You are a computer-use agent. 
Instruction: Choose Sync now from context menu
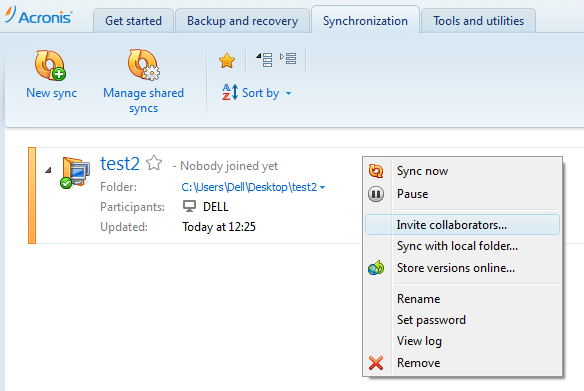point(462,171)
